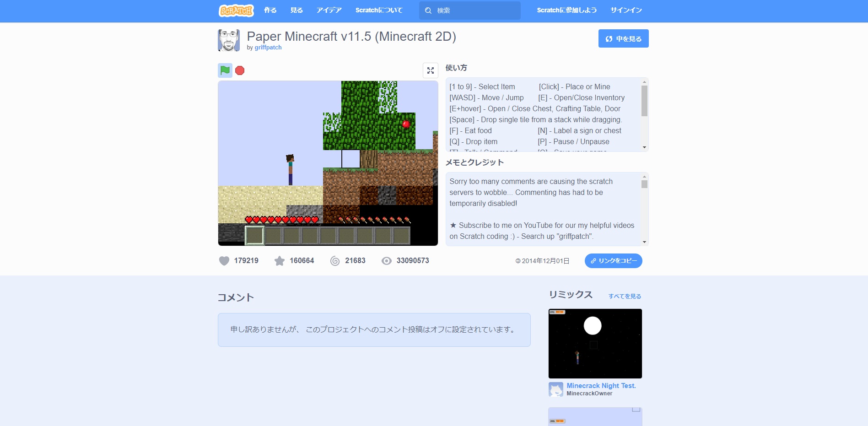Start the project with the green flag

pos(225,70)
